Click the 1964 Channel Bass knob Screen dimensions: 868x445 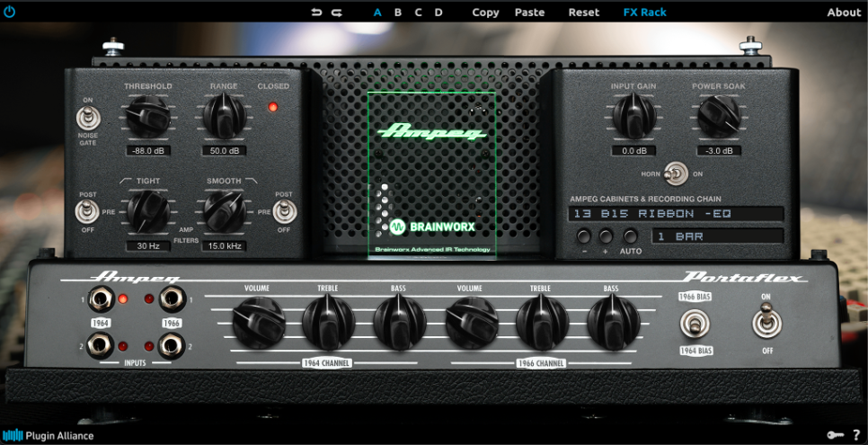click(x=400, y=323)
